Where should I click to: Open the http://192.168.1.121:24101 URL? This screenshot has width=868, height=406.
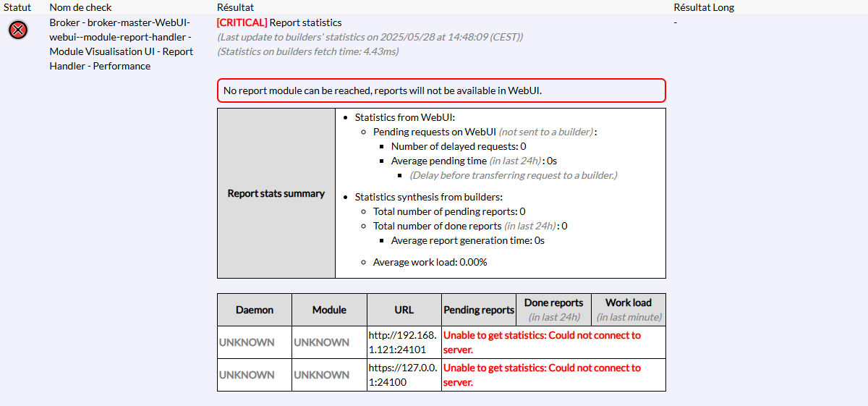[x=403, y=342]
